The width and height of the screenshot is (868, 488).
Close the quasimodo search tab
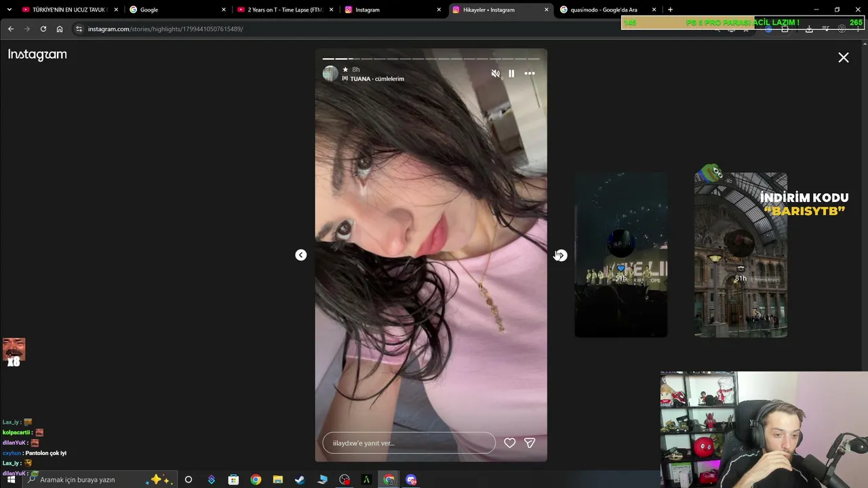click(x=654, y=9)
